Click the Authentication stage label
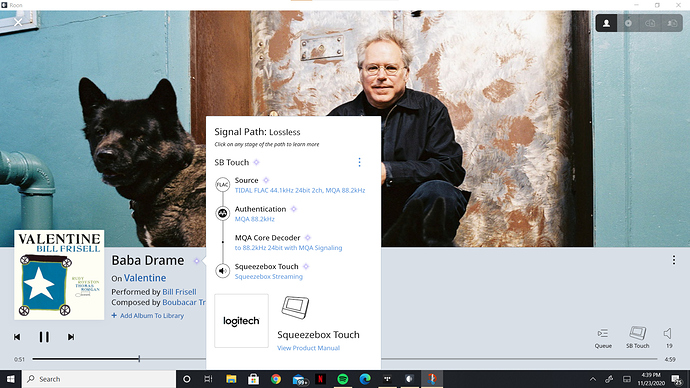 260,209
